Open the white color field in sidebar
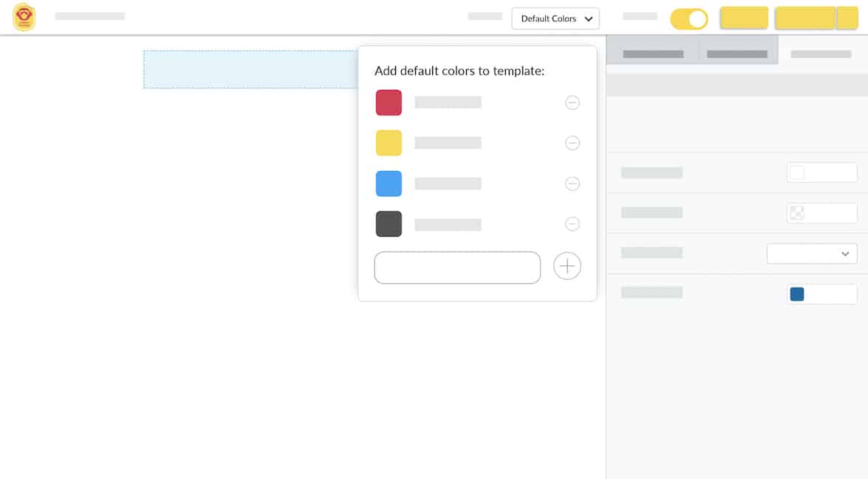This screenshot has height=479, width=868. (x=822, y=172)
